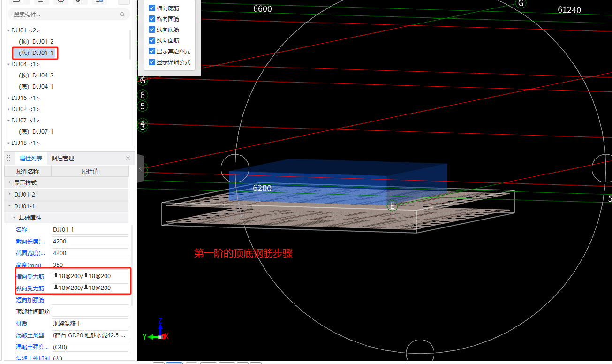Click the blue 纵向受力筋 property label
Image resolution: width=612 pixels, height=364 pixels.
pos(30,288)
